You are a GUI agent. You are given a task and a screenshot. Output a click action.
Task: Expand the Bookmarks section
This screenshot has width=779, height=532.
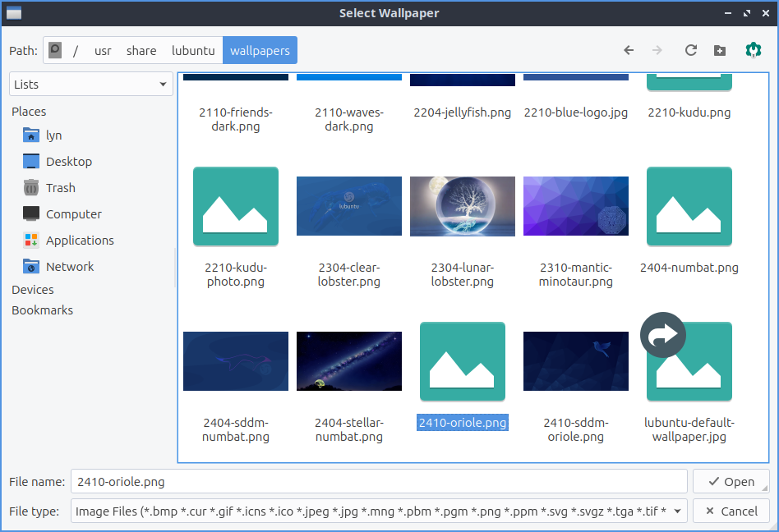[42, 310]
